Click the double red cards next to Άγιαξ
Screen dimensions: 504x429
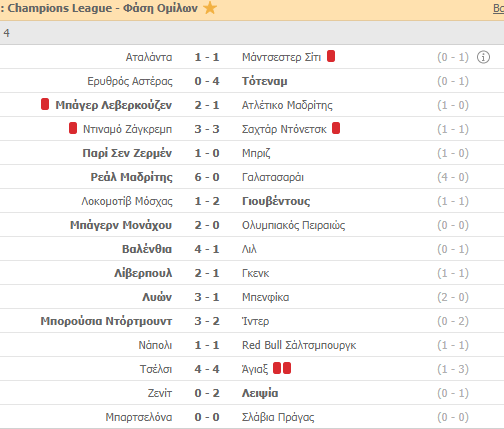pyautogui.click(x=282, y=368)
